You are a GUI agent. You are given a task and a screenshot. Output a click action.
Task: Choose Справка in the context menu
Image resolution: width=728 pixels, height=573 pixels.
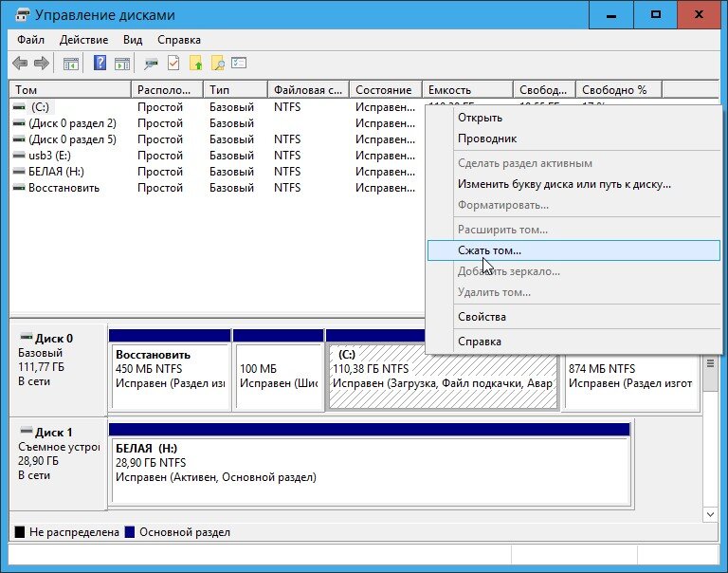[573, 342]
